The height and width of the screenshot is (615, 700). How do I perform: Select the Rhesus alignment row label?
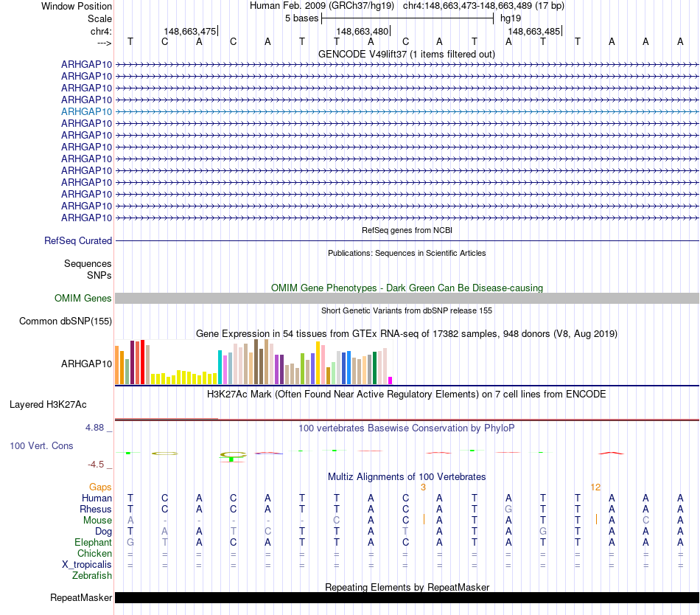96,509
